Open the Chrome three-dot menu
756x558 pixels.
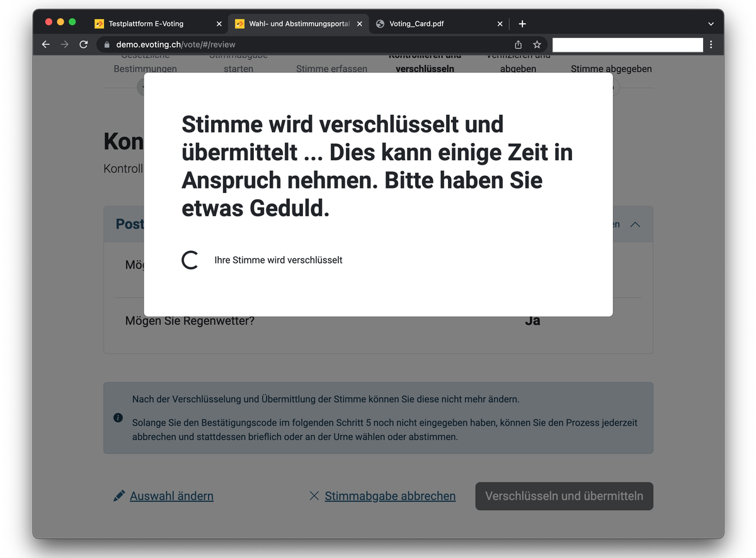pos(711,45)
